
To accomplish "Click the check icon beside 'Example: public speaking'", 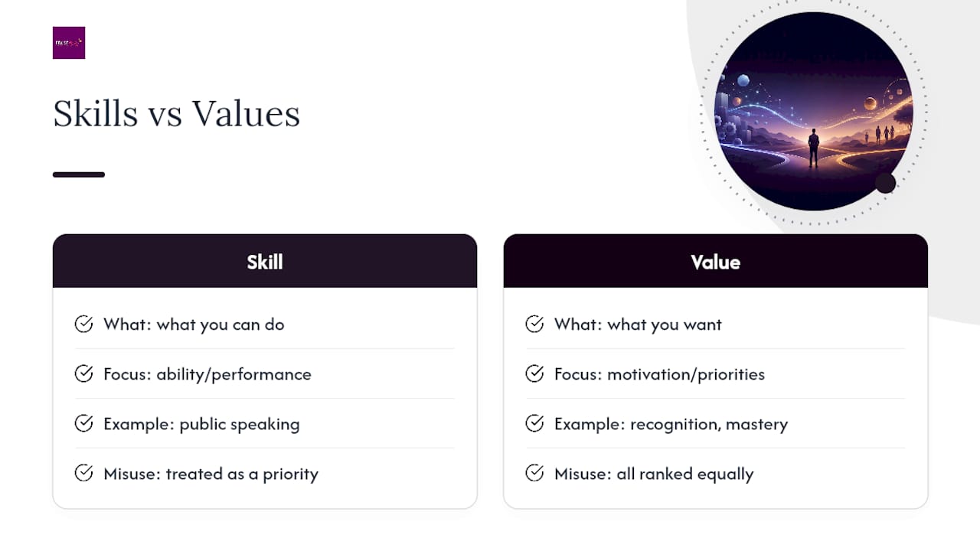I will tap(83, 423).
